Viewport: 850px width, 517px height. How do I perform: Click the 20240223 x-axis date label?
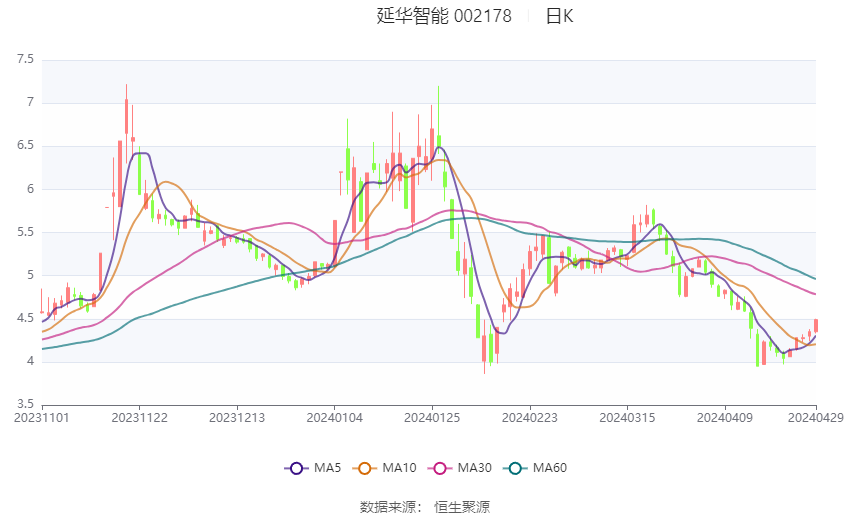coord(530,418)
